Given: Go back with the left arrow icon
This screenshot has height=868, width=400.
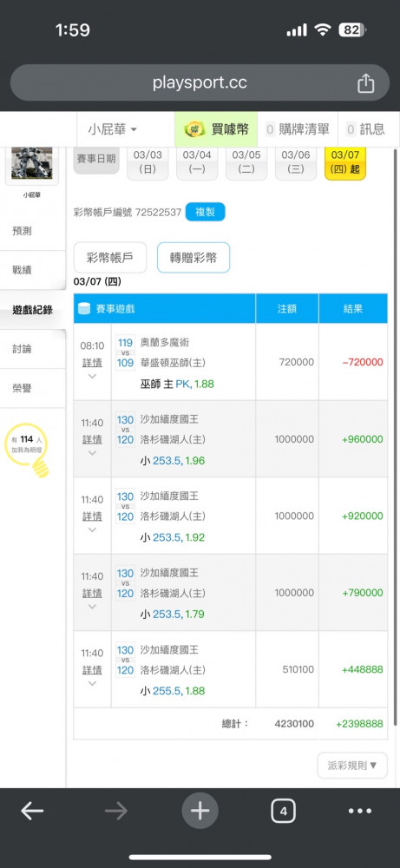Looking at the screenshot, I should tap(32, 811).
